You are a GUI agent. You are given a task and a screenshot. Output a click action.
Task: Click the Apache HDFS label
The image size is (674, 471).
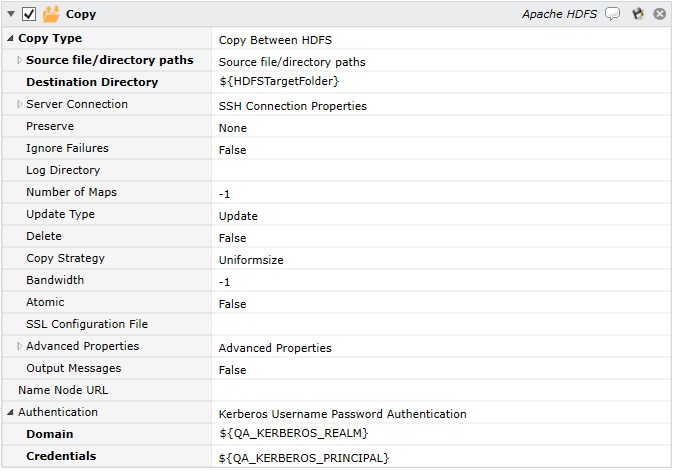pos(560,14)
